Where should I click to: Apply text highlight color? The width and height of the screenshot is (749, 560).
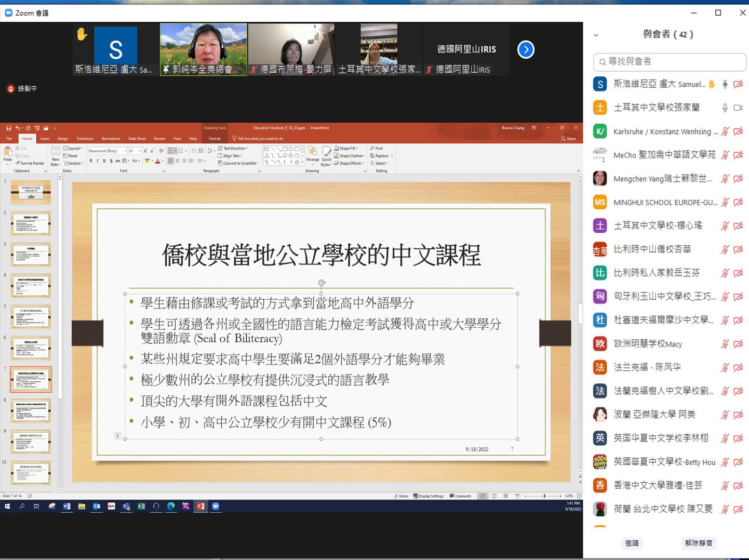[148, 161]
